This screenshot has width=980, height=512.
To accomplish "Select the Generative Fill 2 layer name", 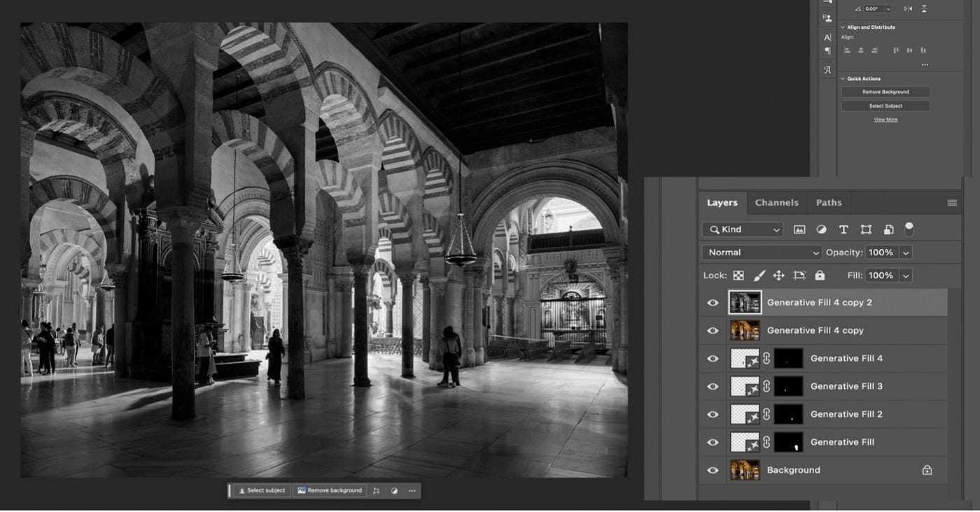I will pos(846,414).
